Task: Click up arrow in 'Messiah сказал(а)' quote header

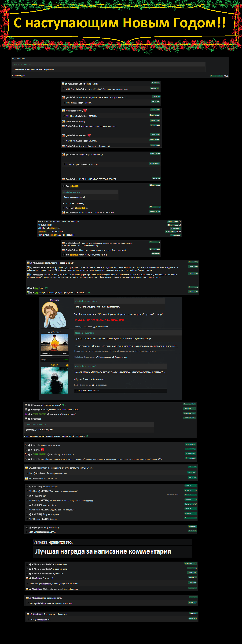Action: (x=95, y=333)
